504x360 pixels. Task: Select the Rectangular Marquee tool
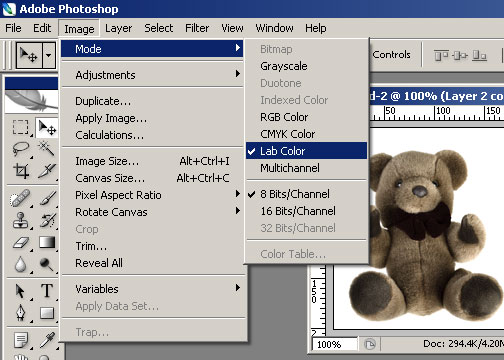(x=20, y=127)
